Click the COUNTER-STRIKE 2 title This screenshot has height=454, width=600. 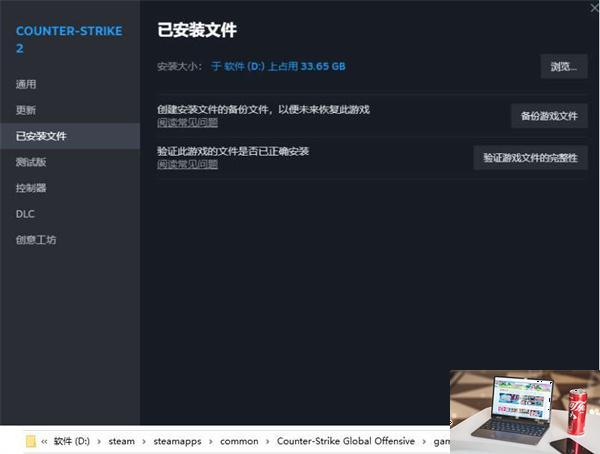pyautogui.click(x=69, y=39)
